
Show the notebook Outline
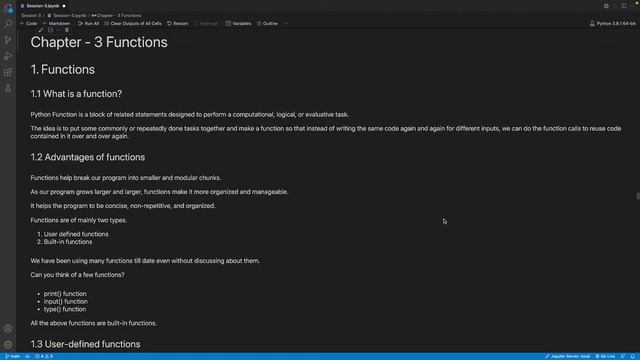[267, 23]
